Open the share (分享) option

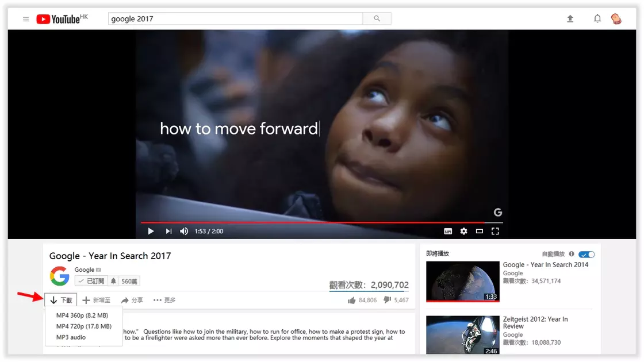pyautogui.click(x=132, y=300)
